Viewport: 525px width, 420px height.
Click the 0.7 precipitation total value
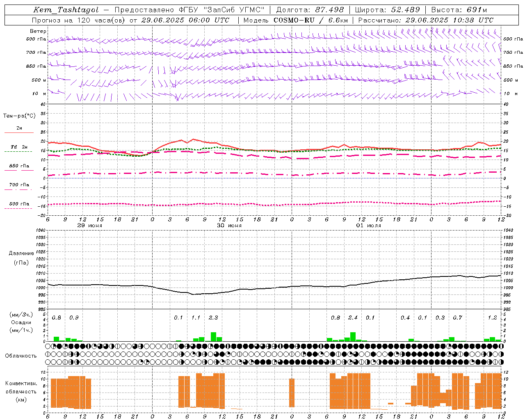pos(457,318)
